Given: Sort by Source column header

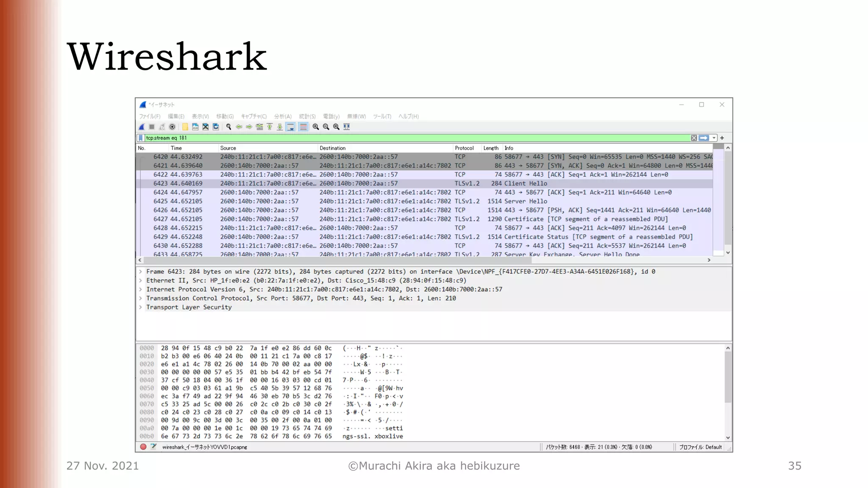Looking at the screenshot, I should click(x=268, y=148).
